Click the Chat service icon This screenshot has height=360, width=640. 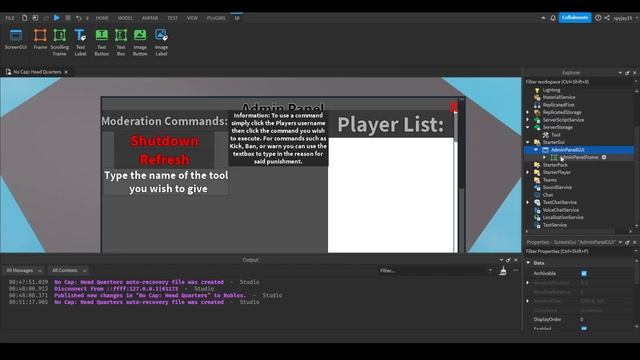click(537, 195)
